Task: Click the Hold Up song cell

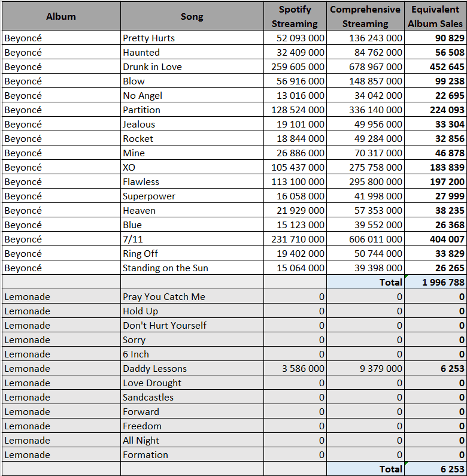Action: point(192,311)
